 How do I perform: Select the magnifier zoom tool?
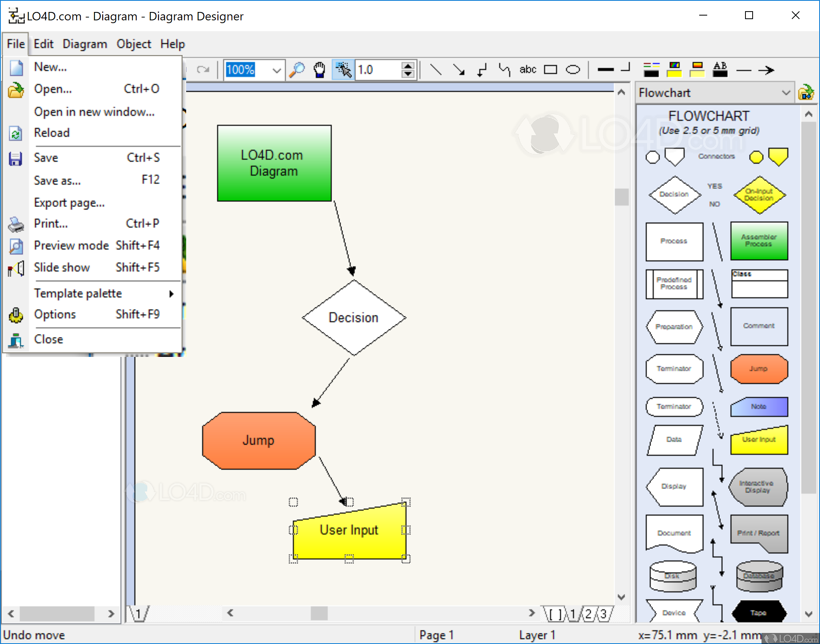(297, 70)
